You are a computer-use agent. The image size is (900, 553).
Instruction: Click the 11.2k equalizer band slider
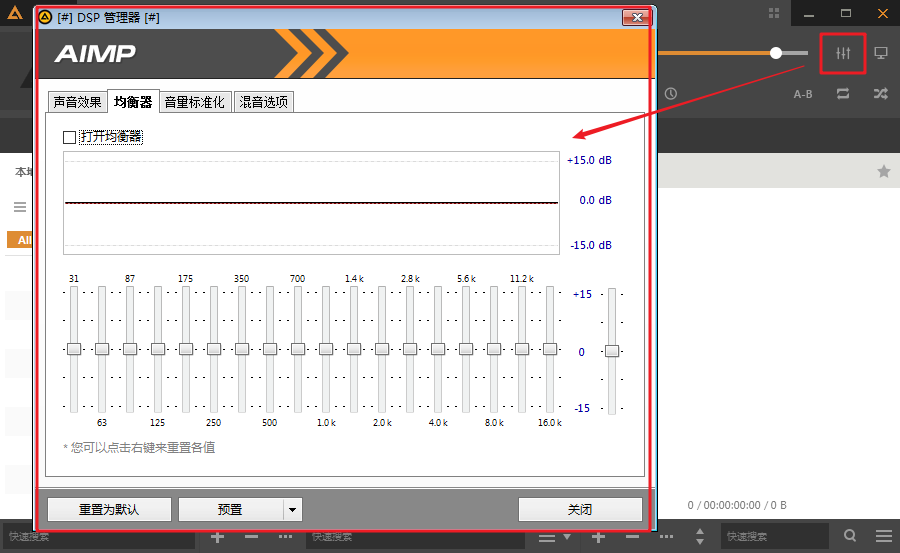(522, 349)
